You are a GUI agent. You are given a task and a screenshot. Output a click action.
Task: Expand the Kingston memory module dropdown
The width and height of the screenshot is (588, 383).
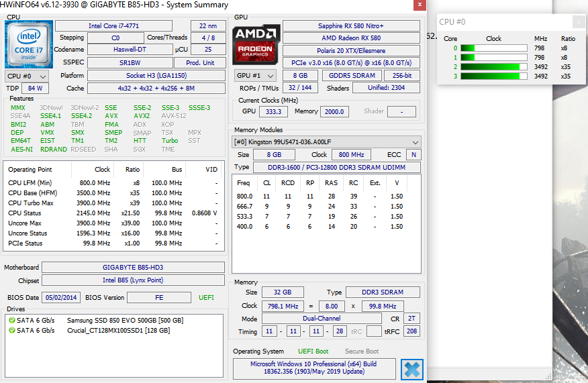[326, 142]
